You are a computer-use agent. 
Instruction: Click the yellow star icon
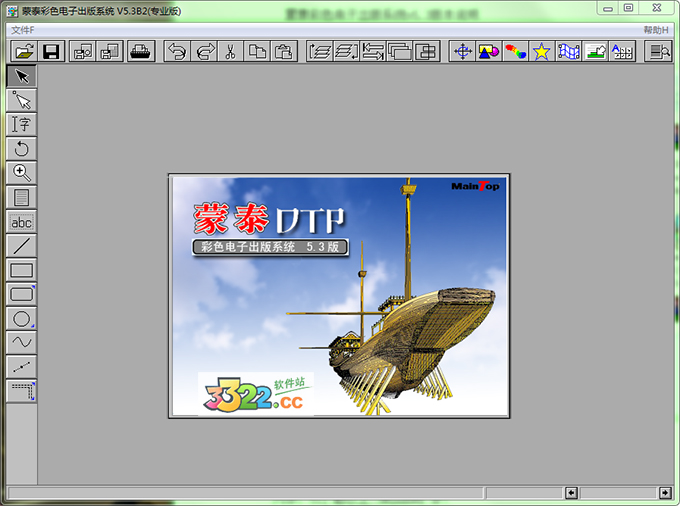[541, 51]
